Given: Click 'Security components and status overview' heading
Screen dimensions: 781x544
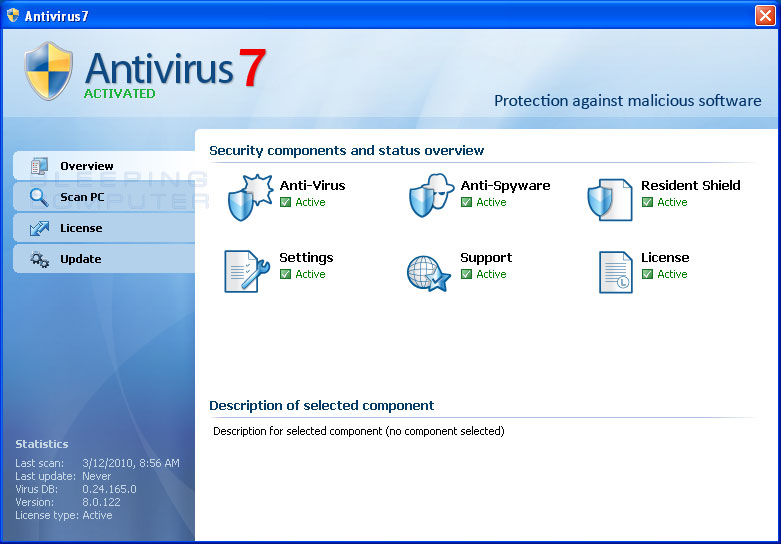Looking at the screenshot, I should (x=347, y=150).
